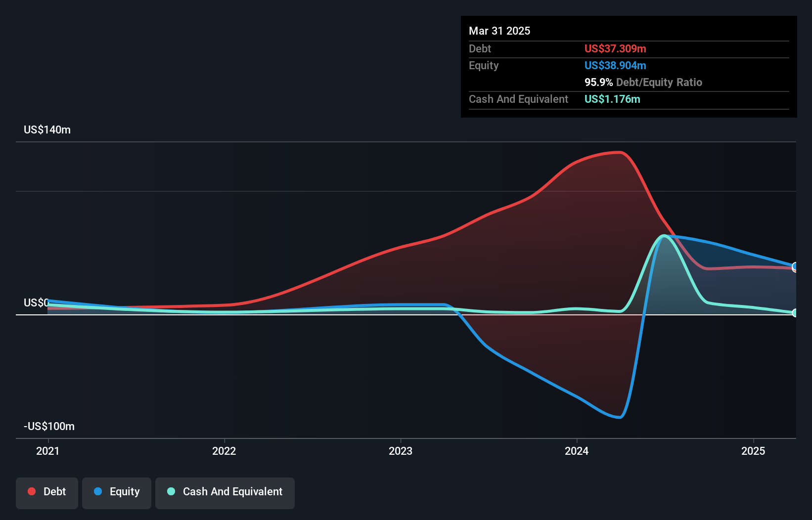Viewport: 812px width, 520px height.
Task: Click the 2024 x-axis label
Action: [577, 451]
